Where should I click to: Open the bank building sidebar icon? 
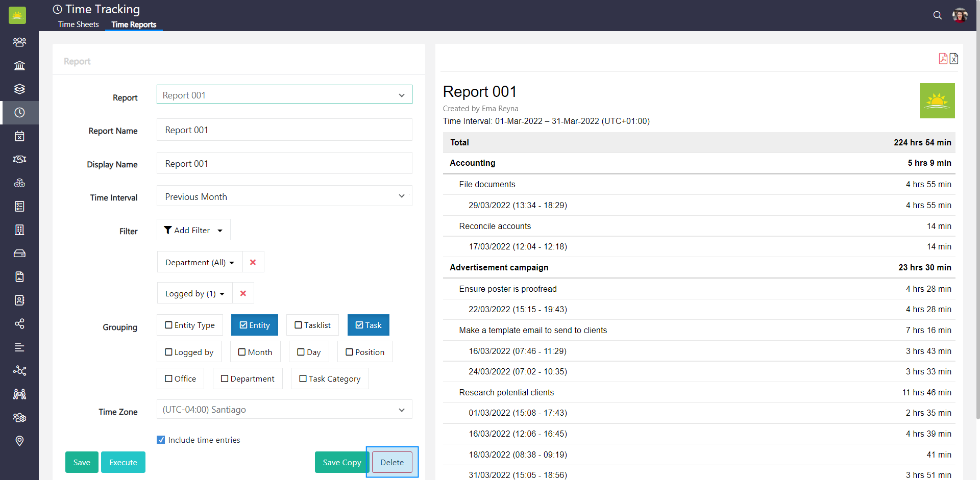pos(19,65)
